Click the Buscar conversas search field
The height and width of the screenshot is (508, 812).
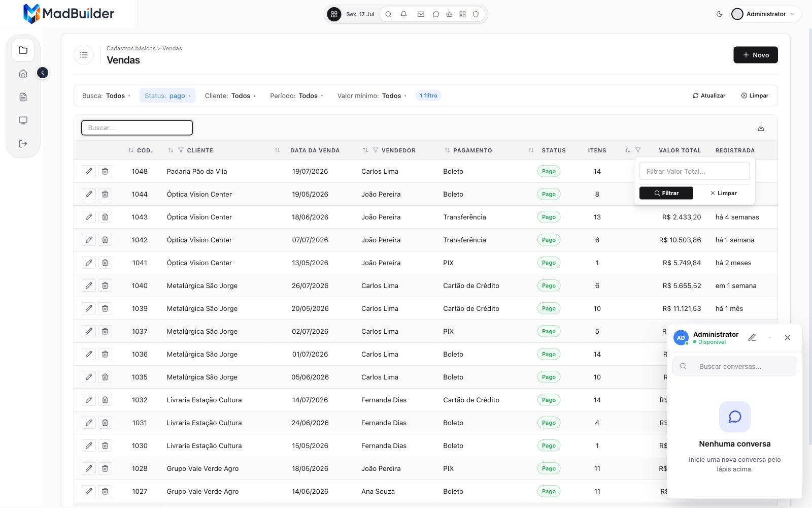coord(734,366)
